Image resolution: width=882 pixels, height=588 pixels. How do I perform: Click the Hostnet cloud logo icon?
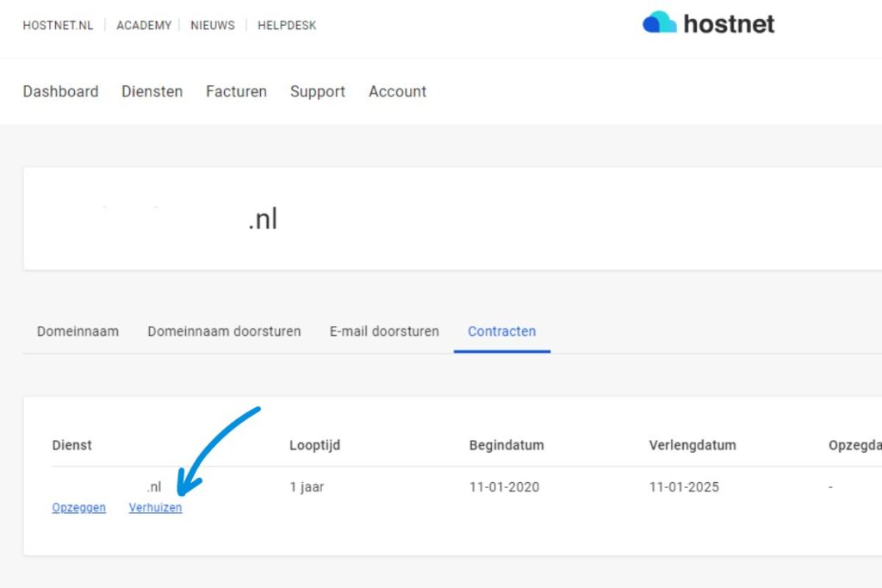[x=660, y=23]
